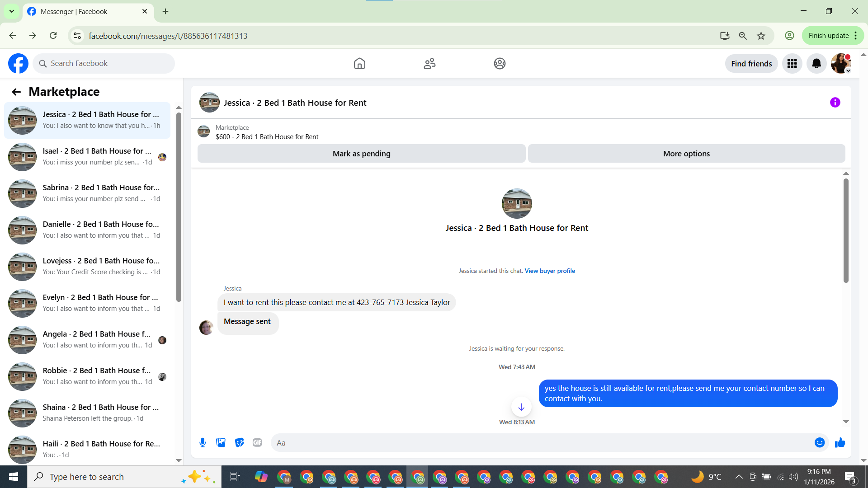Reload the page in Chrome
868x488 pixels.
click(53, 36)
